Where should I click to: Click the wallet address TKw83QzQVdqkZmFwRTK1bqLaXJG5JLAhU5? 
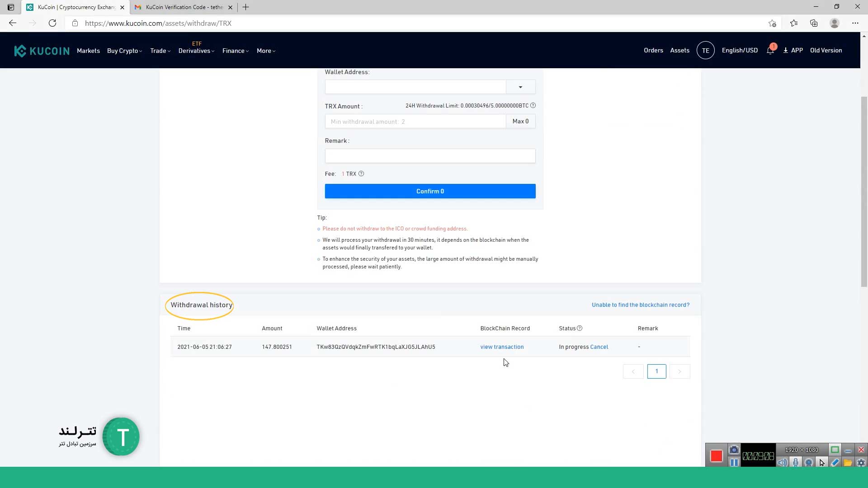tap(376, 347)
